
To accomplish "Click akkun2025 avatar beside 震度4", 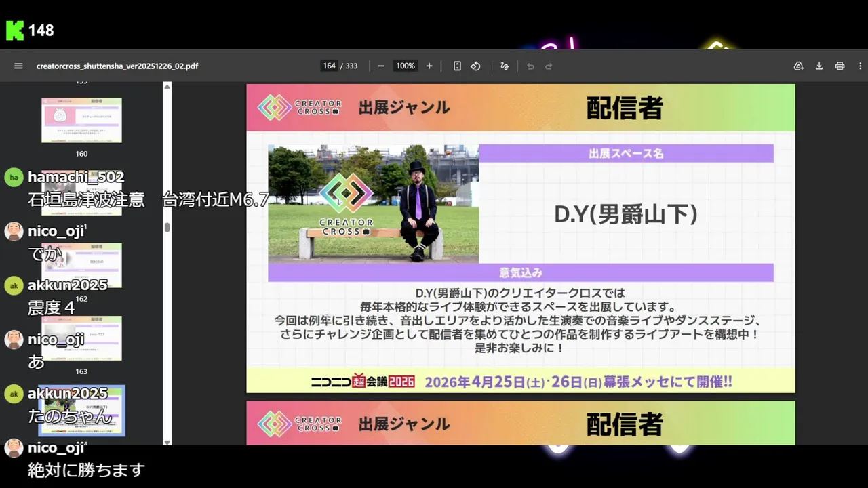I will coord(14,285).
